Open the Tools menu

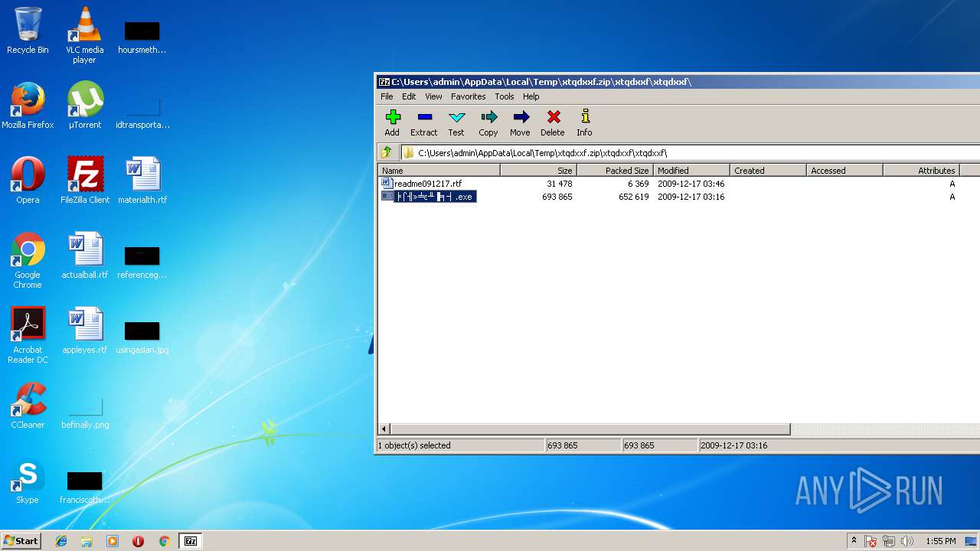pyautogui.click(x=504, y=96)
